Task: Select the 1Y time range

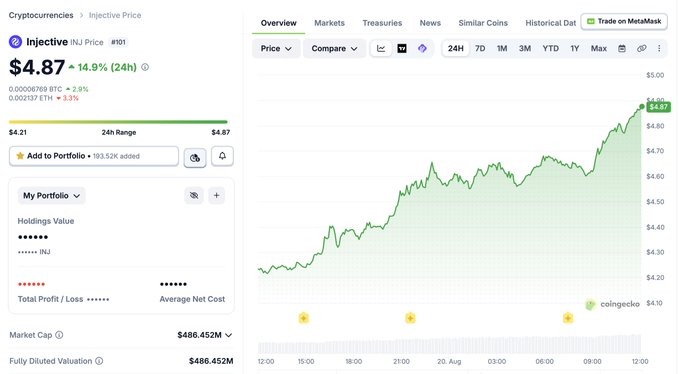Action: (x=575, y=48)
